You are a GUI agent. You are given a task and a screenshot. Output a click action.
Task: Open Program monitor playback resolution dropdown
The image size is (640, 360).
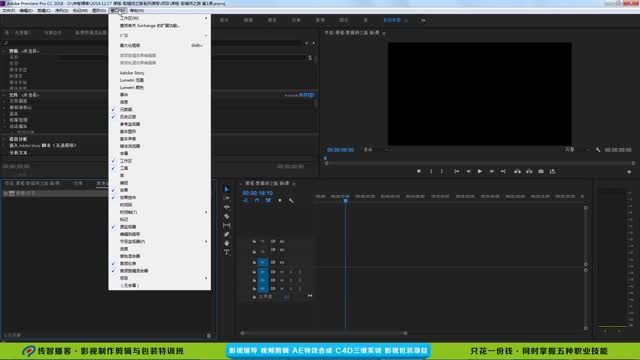[577, 150]
